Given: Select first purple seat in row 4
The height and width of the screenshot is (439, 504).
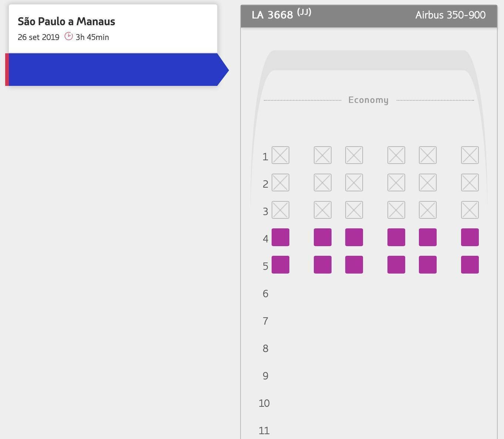Looking at the screenshot, I should 280,237.
